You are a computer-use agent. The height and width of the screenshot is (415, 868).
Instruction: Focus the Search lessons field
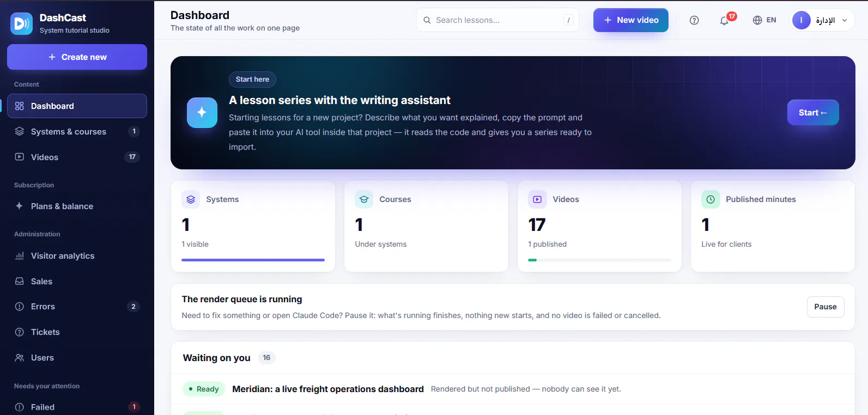pyautogui.click(x=497, y=20)
